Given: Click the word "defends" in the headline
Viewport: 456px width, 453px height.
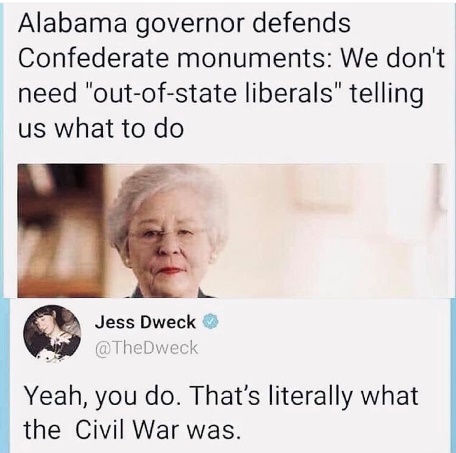Looking at the screenshot, I should pos(301,23).
